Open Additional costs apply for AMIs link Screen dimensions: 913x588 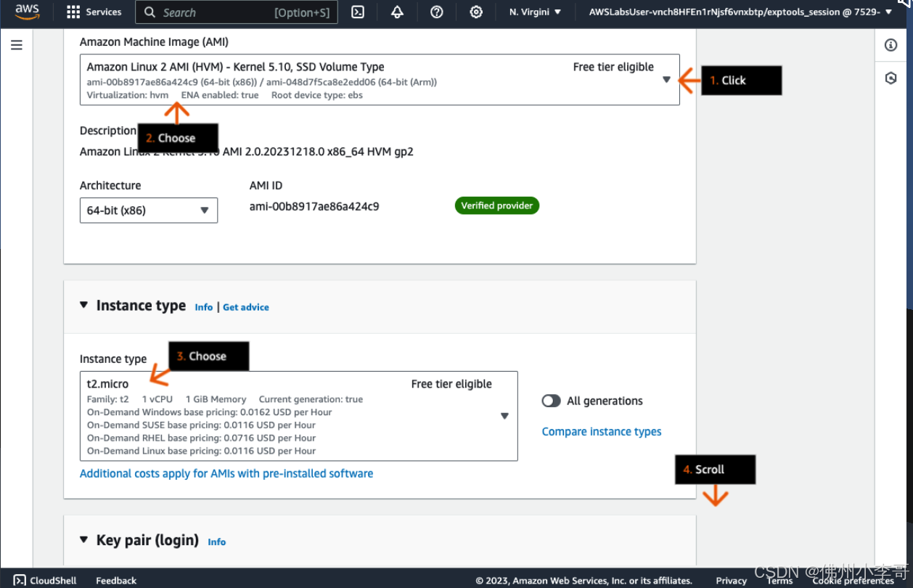point(226,473)
